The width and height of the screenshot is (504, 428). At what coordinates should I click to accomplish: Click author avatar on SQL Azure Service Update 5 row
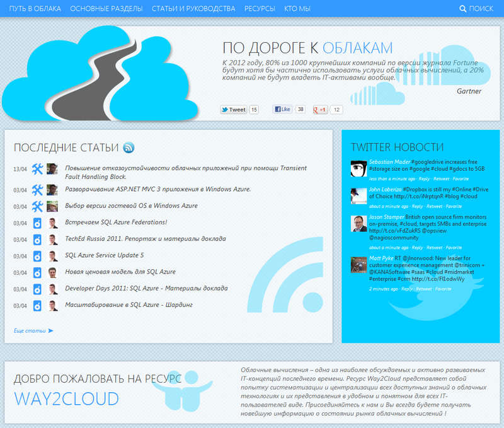52,257
